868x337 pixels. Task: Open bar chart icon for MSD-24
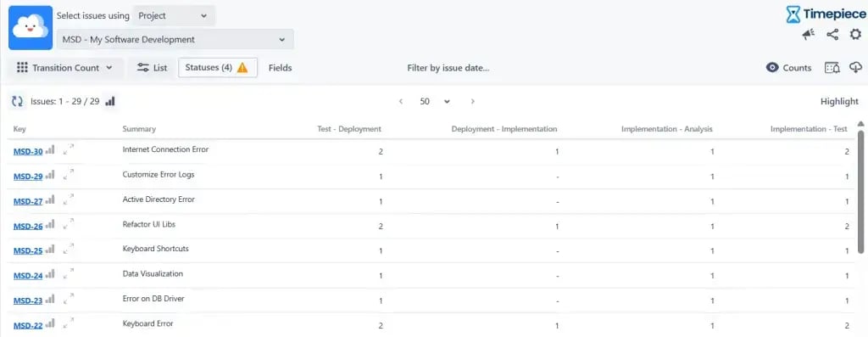(50, 274)
